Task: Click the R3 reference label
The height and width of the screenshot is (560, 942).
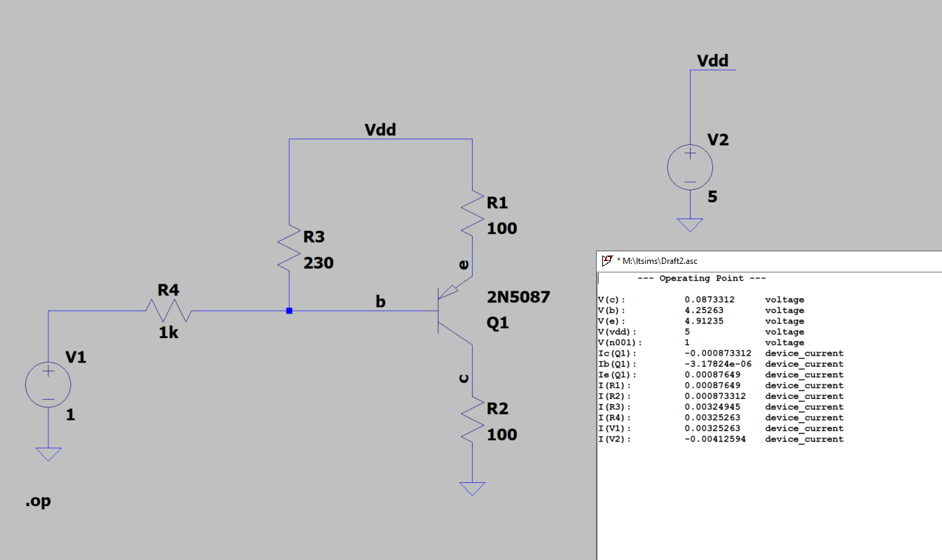Action: (314, 237)
